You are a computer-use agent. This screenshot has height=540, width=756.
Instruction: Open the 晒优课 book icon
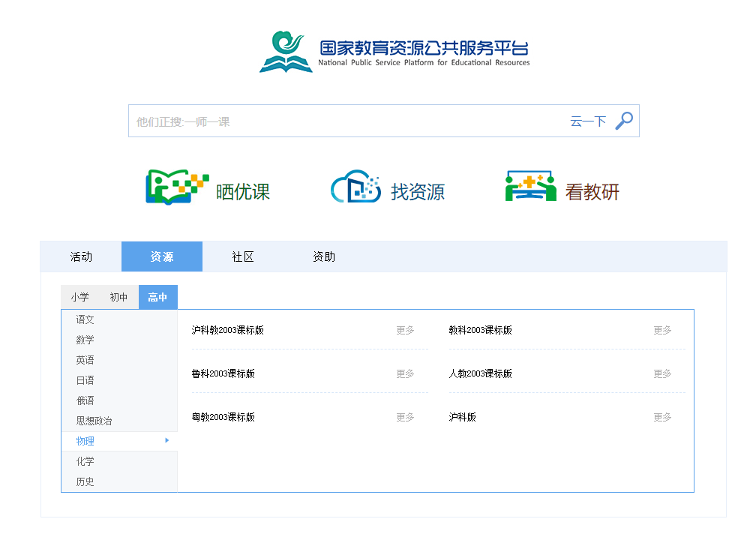(177, 188)
